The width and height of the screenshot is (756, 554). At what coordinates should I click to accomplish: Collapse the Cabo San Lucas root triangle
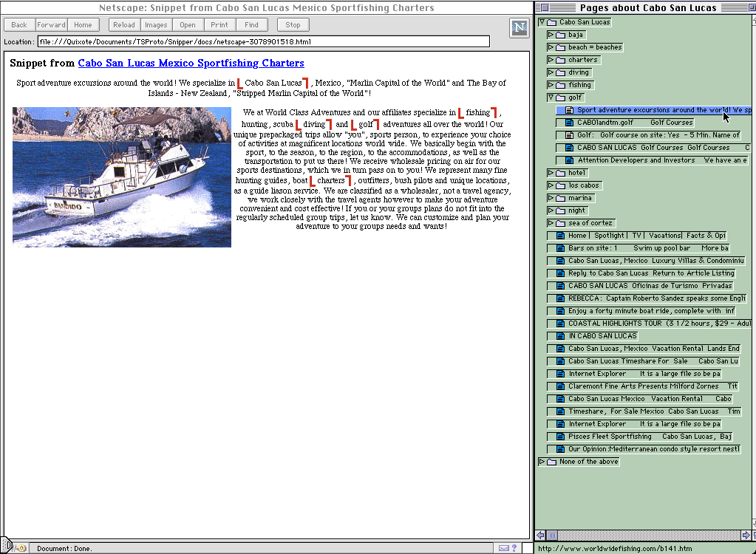click(542, 22)
